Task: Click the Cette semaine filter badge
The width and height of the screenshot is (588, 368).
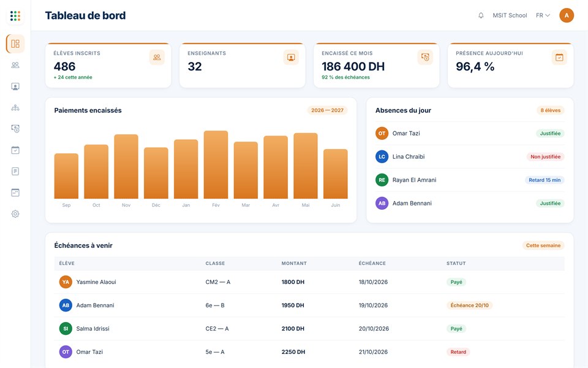Action: [x=543, y=245]
